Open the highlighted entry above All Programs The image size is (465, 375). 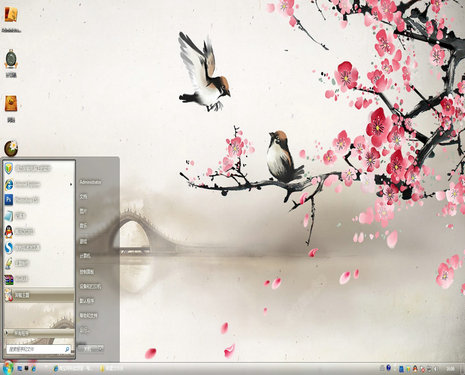tap(38, 295)
